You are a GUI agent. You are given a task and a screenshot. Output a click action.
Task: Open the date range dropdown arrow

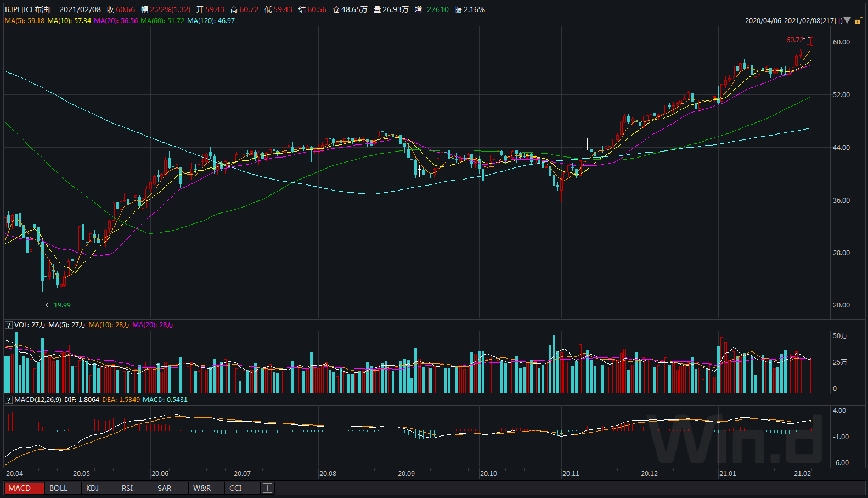pos(847,20)
